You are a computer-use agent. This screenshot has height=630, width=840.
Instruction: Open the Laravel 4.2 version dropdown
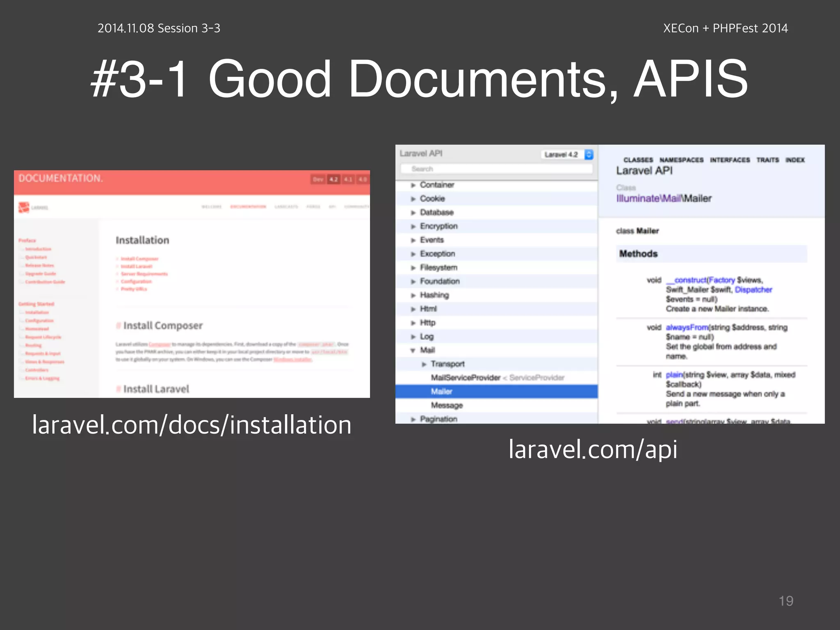(567, 155)
